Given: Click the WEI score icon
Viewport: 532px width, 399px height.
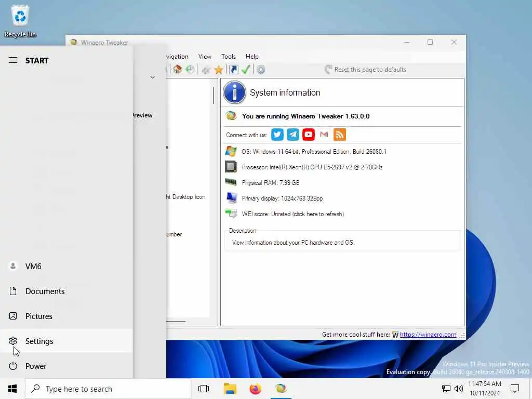Looking at the screenshot, I should (231, 214).
